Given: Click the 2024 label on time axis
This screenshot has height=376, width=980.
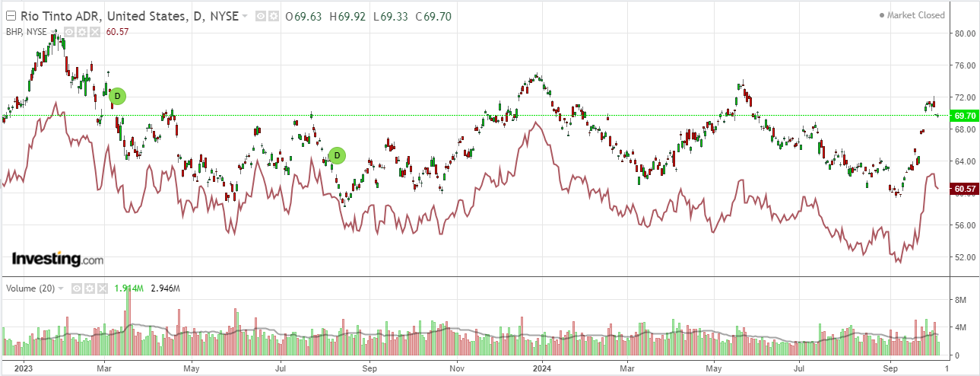Looking at the screenshot, I should point(542,366).
